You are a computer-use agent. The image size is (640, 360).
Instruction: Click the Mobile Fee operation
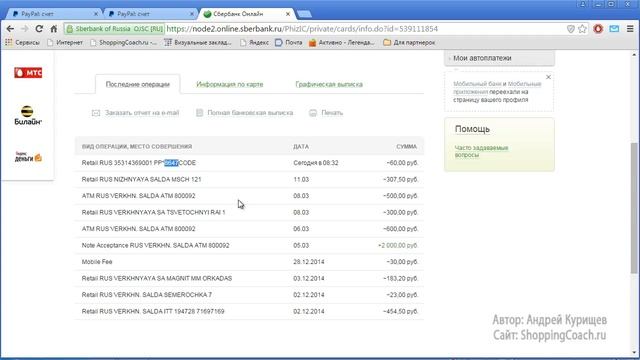(x=97, y=262)
